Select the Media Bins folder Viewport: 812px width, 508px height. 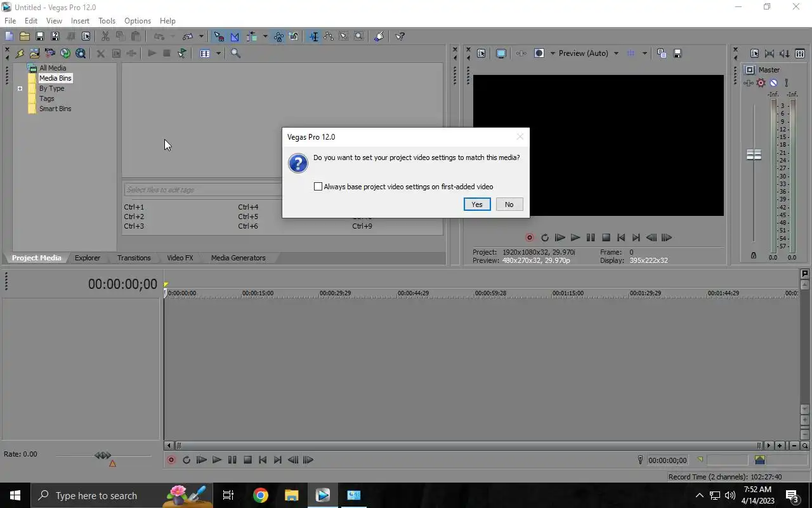point(55,78)
